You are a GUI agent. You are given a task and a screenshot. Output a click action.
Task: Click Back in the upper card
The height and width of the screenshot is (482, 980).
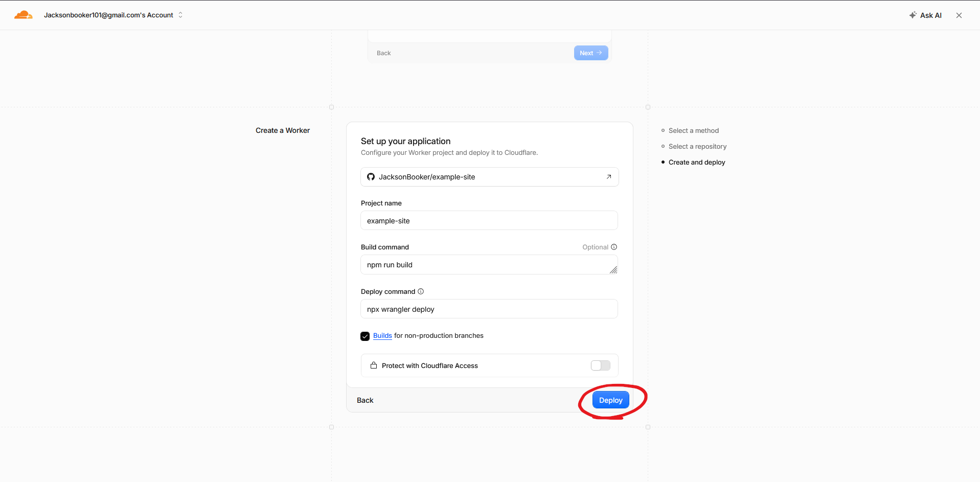tap(383, 53)
